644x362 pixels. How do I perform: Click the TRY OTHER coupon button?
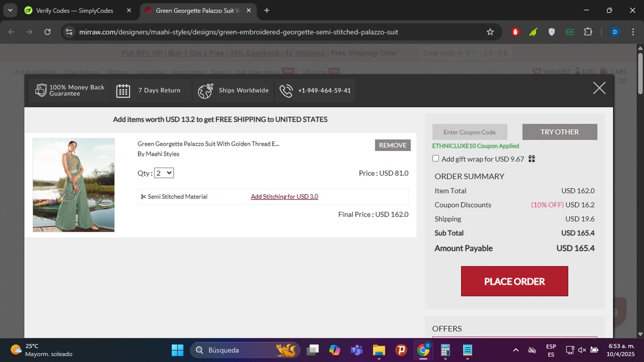coord(559,132)
